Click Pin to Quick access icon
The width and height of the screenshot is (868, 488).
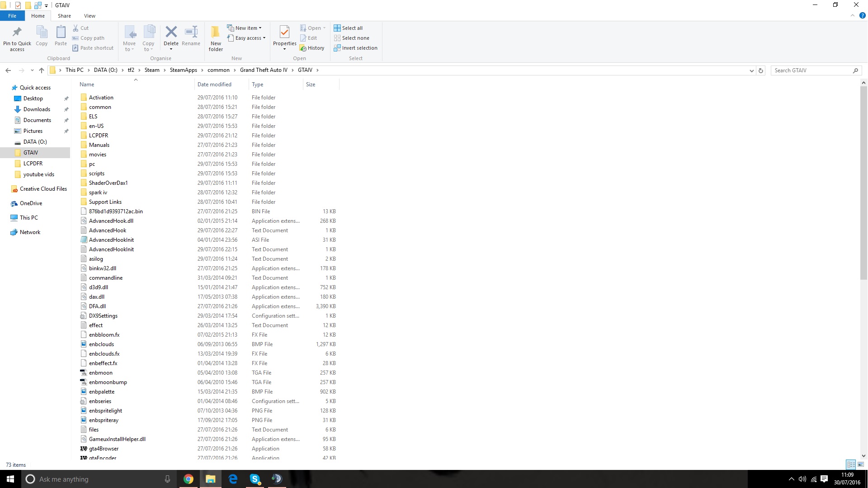point(17,32)
